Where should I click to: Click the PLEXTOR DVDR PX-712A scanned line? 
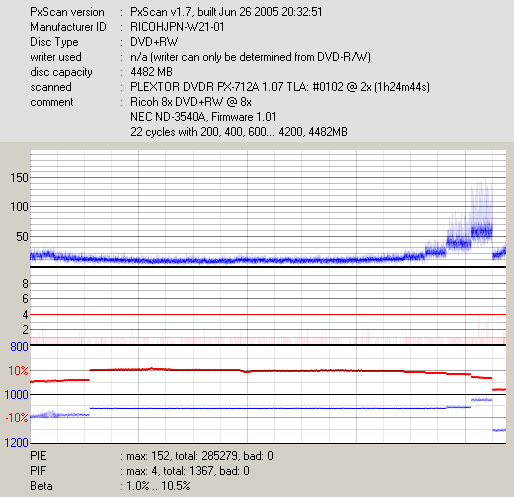(x=280, y=87)
